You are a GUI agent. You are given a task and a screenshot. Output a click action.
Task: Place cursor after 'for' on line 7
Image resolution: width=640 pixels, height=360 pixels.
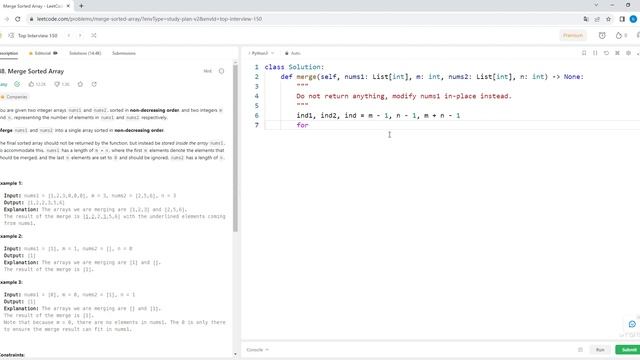point(309,125)
